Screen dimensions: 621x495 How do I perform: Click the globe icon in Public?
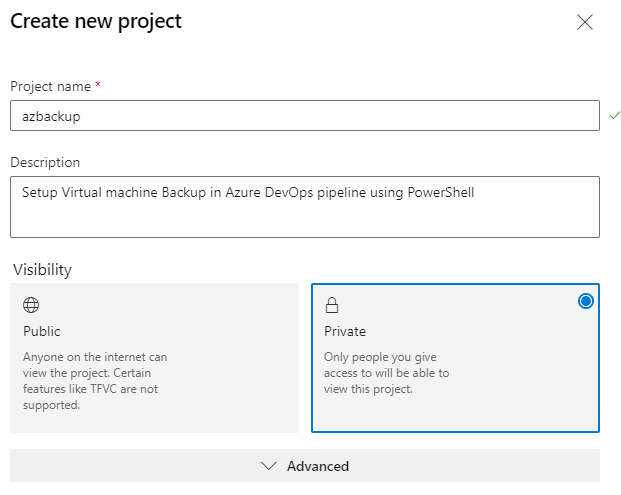click(x=31, y=305)
